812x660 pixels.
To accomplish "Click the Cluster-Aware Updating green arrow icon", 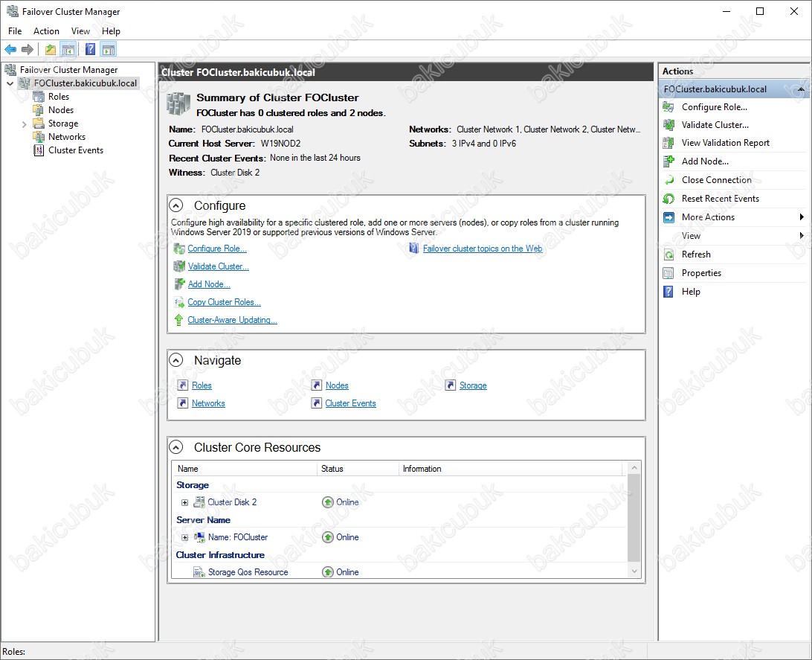I will point(178,320).
